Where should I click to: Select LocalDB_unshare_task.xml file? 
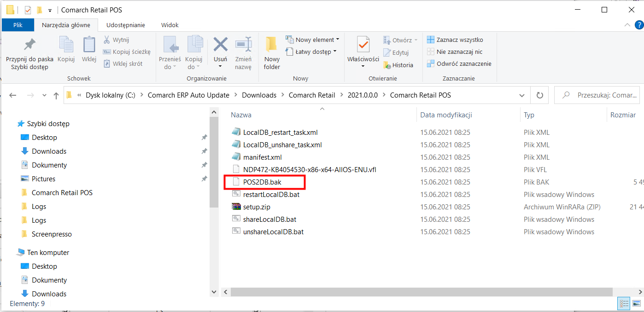coord(282,145)
